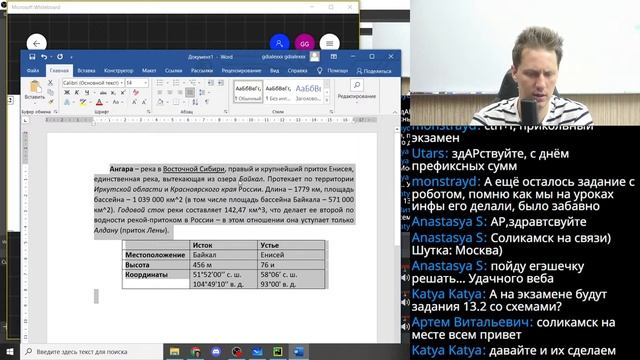The image size is (640, 360).
Task: Click the sort icon
Action: point(195,102)
